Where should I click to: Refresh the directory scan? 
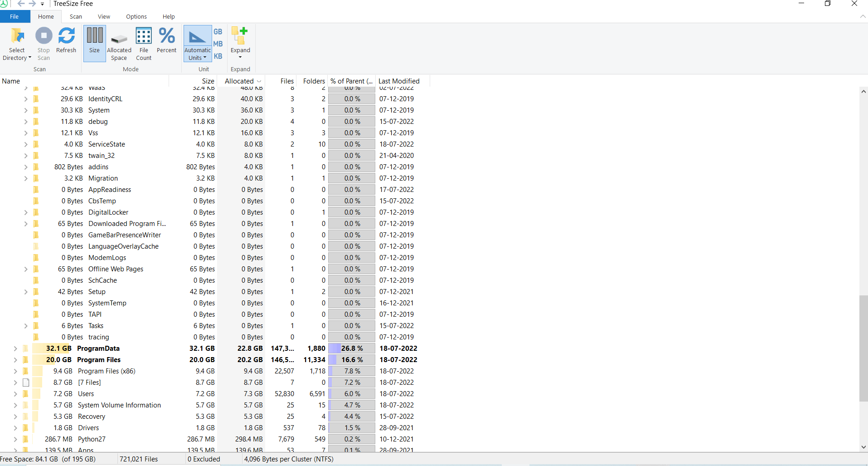[66, 41]
